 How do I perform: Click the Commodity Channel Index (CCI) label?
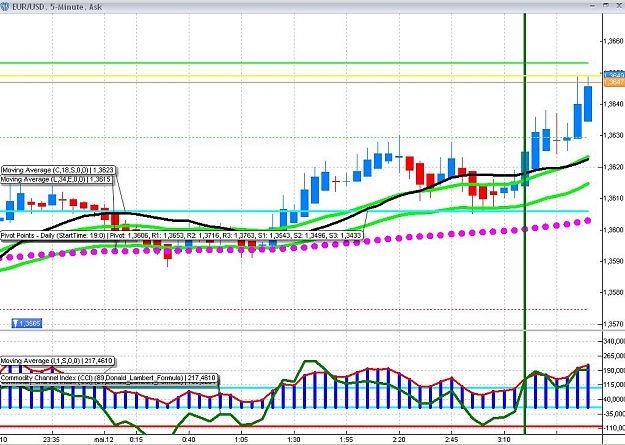click(x=109, y=378)
